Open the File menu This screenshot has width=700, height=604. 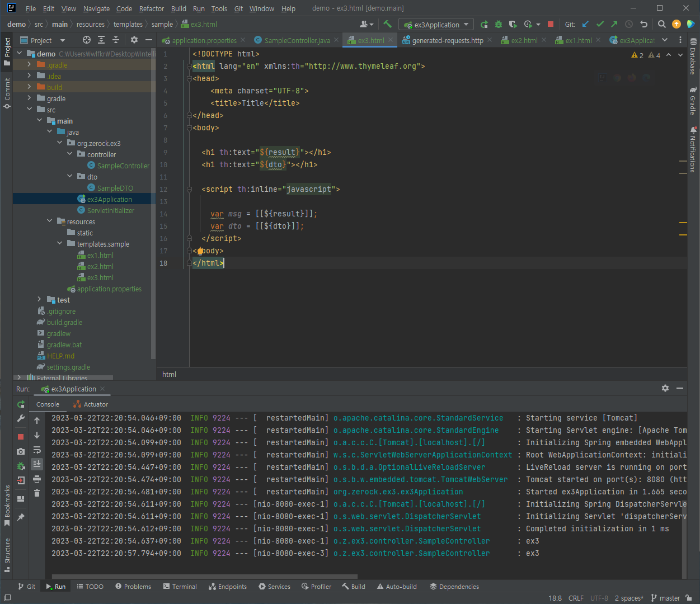pos(31,8)
